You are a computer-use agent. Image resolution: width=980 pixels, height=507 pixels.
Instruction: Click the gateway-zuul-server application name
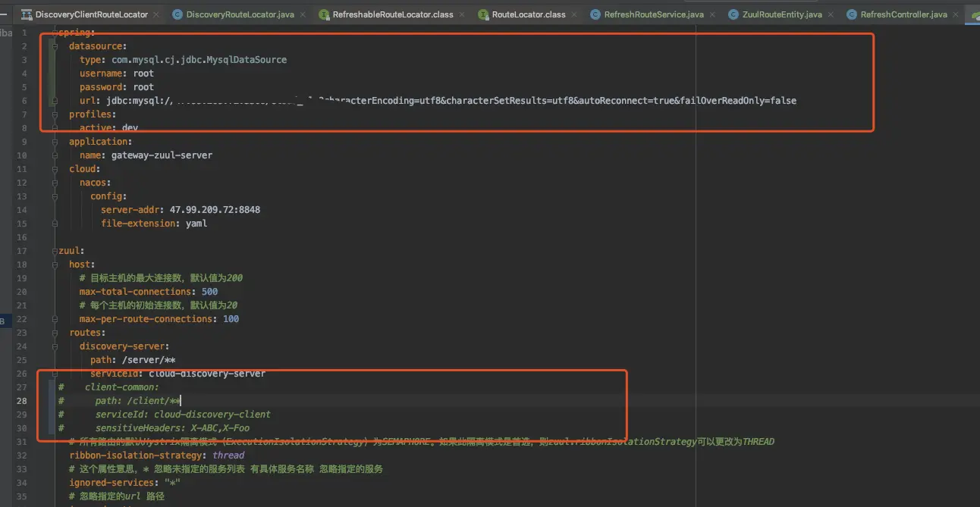162,155
